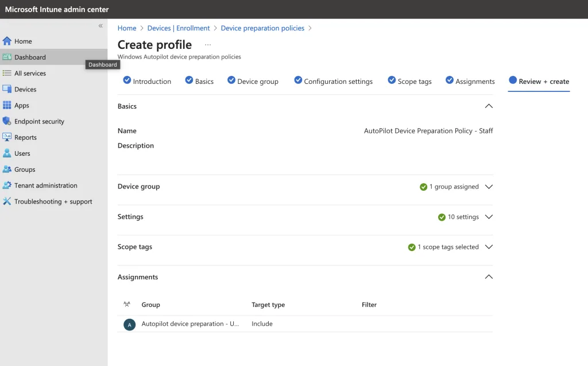Screen dimensions: 588x366
Task: Click the Groups icon in the sidebar
Action: (7, 169)
